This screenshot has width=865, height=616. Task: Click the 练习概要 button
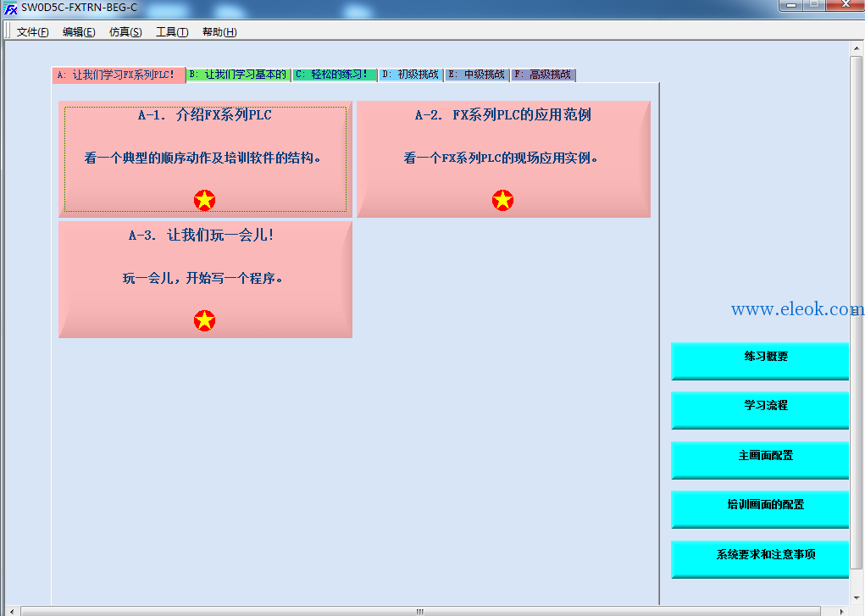pos(760,361)
